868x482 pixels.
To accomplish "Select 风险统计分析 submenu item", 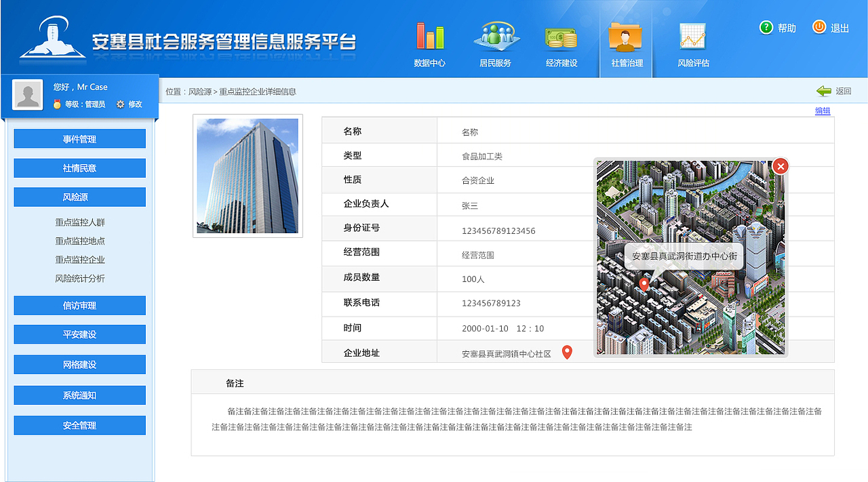I will 80,279.
